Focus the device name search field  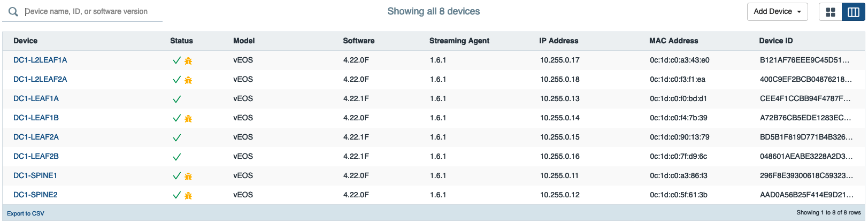91,11
